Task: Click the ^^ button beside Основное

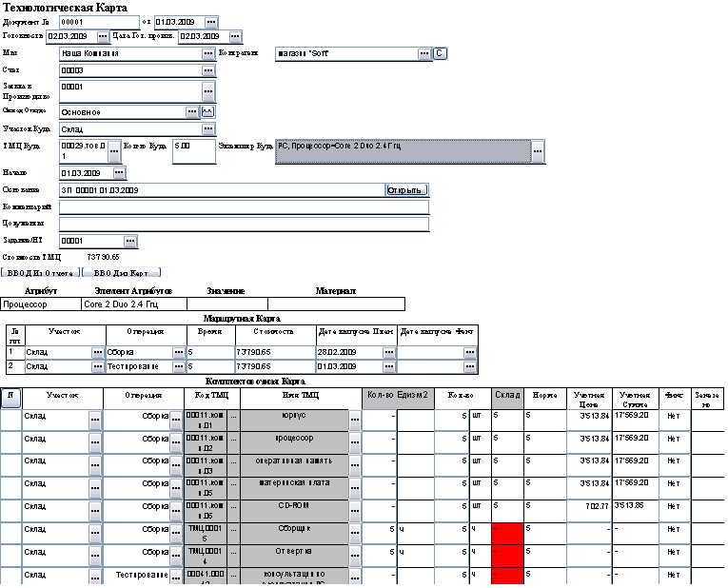Action: tap(207, 111)
